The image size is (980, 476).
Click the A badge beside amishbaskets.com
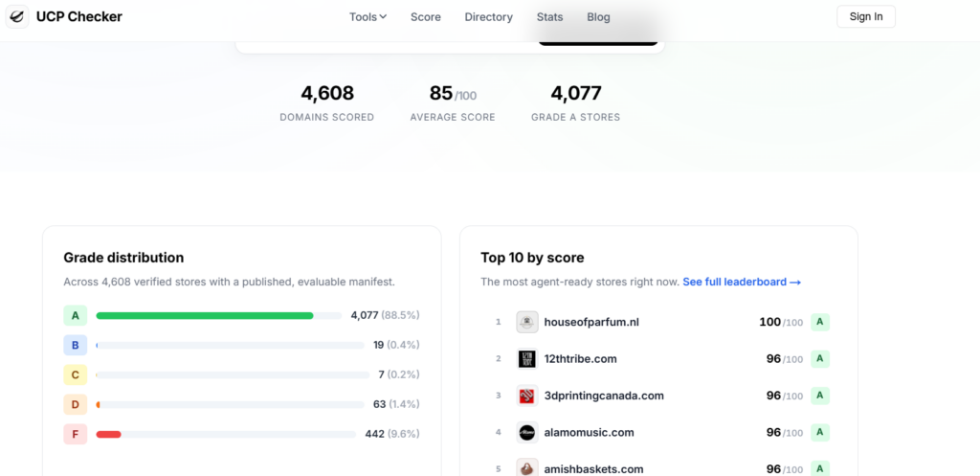tap(820, 469)
